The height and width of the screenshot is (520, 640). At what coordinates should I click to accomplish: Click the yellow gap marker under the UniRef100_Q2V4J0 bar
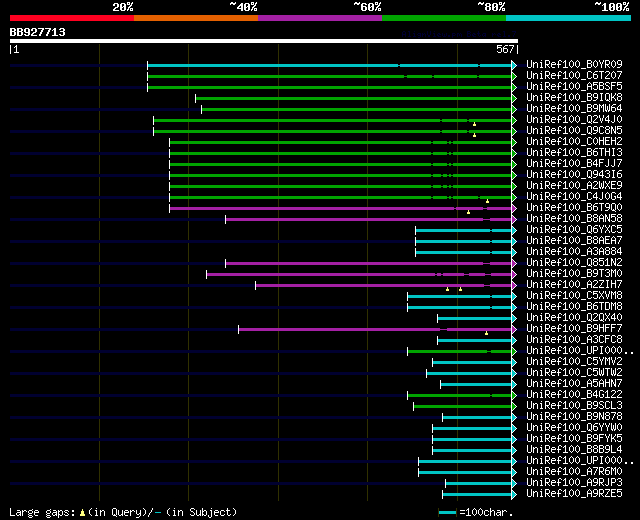474,124
